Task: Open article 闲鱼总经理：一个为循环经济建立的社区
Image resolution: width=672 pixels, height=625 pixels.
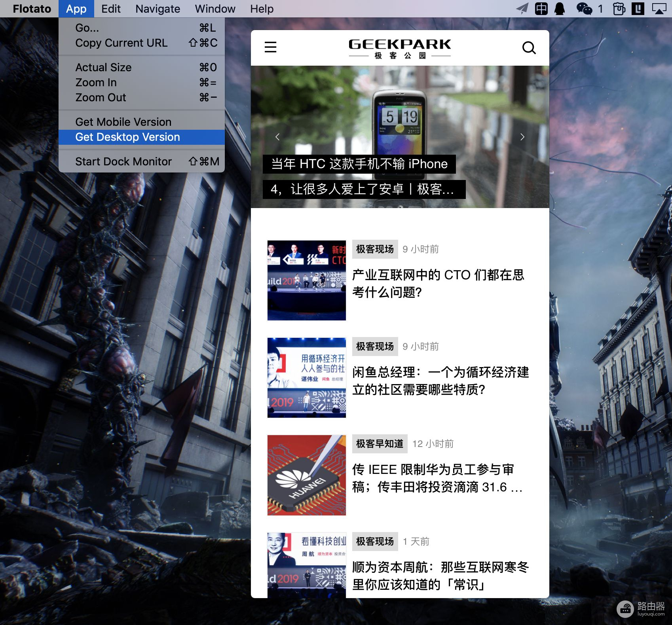Action: point(440,381)
